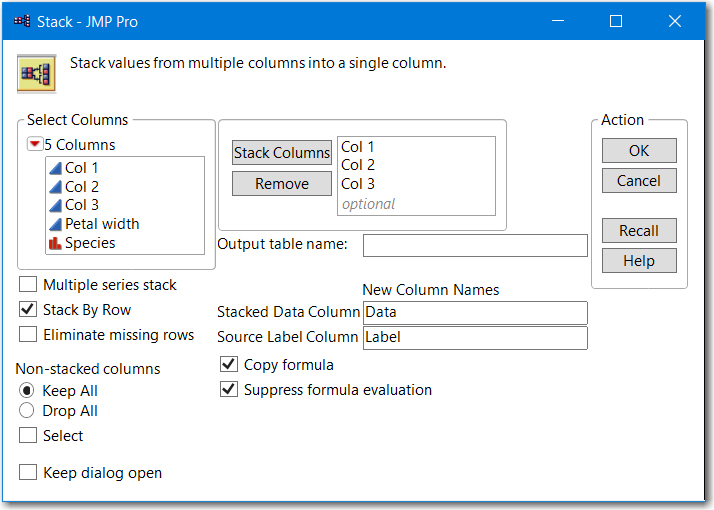Click into the Output table name field
The width and height of the screenshot is (714, 510).
click(x=475, y=245)
